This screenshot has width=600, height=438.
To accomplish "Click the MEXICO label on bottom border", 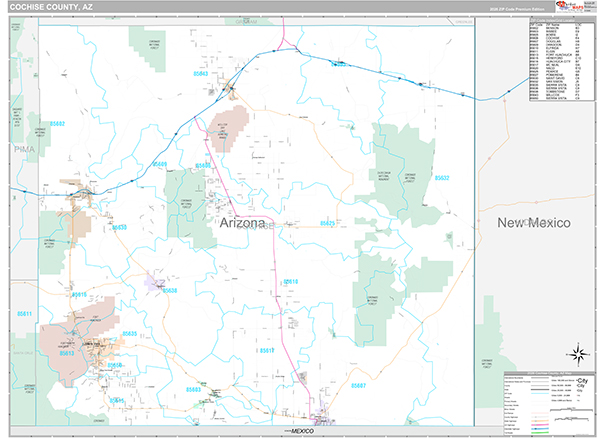I will 302,431.
